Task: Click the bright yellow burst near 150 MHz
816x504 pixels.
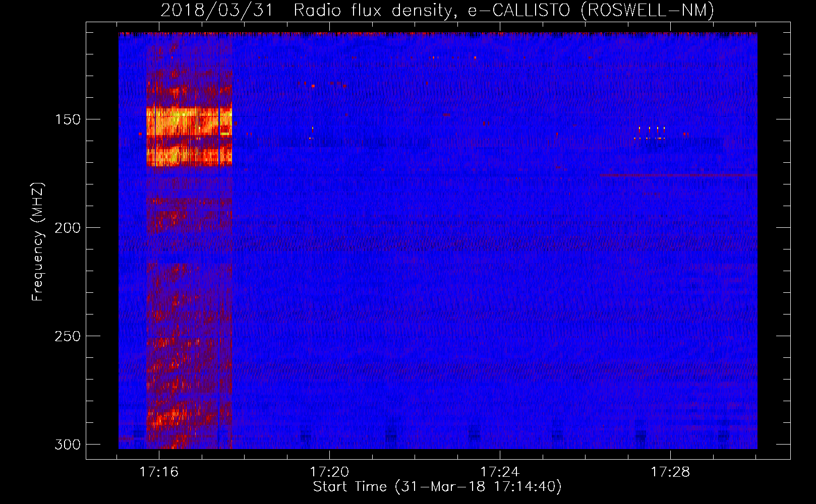Action: click(189, 121)
